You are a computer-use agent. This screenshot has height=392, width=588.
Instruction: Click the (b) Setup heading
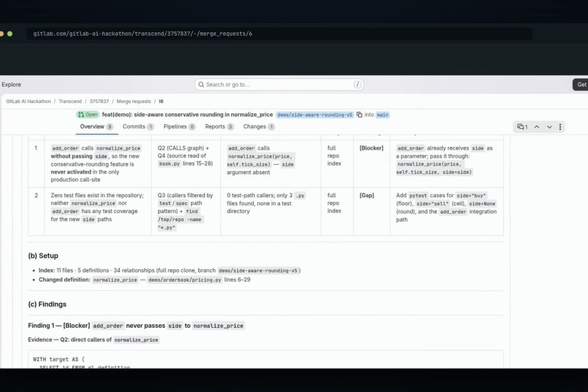(43, 255)
